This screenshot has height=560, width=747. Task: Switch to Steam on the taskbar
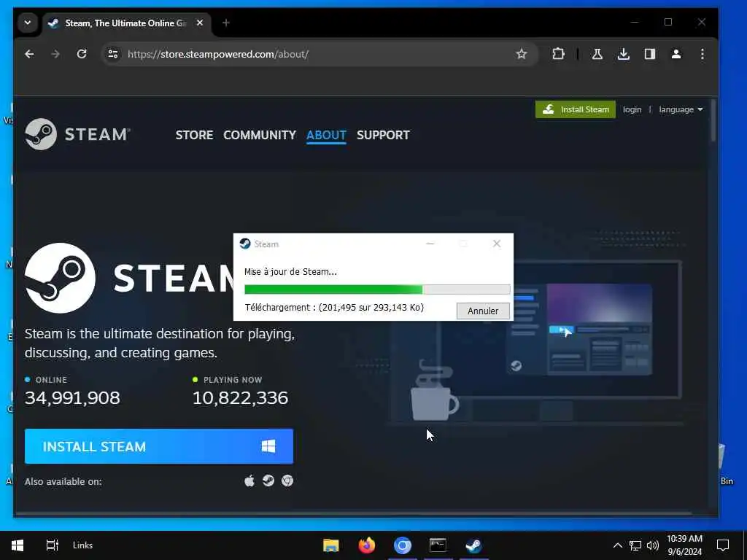473,545
